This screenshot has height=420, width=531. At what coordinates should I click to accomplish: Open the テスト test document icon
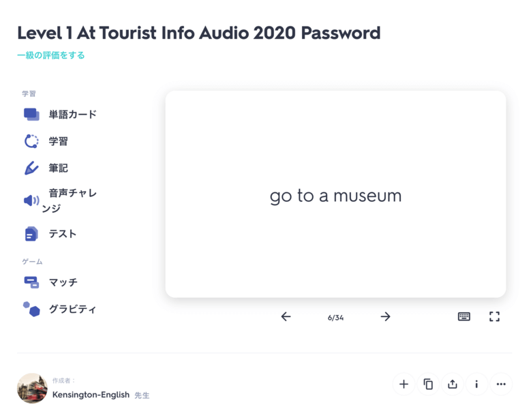click(31, 234)
